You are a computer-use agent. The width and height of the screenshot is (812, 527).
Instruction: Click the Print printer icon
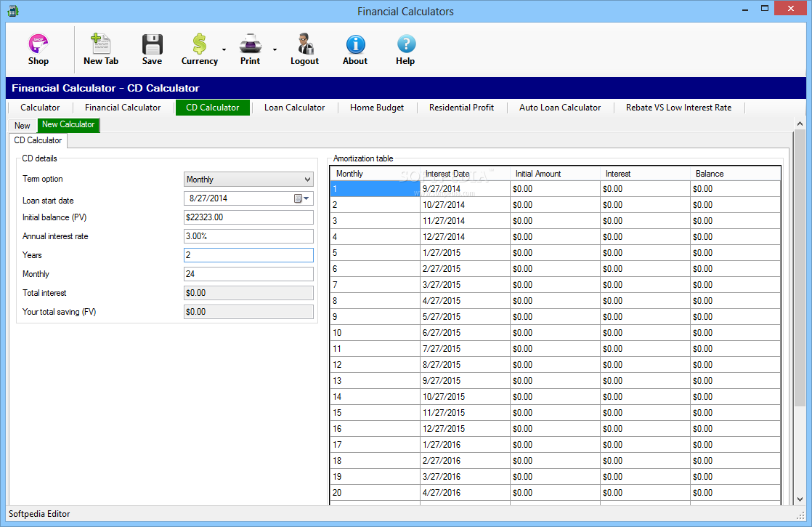[x=250, y=44]
